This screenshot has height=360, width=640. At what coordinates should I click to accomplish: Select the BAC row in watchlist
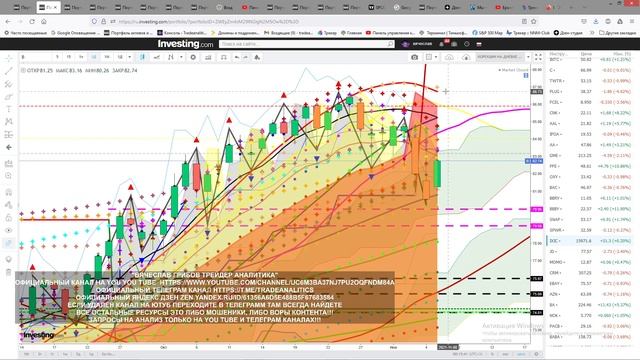click(590, 187)
